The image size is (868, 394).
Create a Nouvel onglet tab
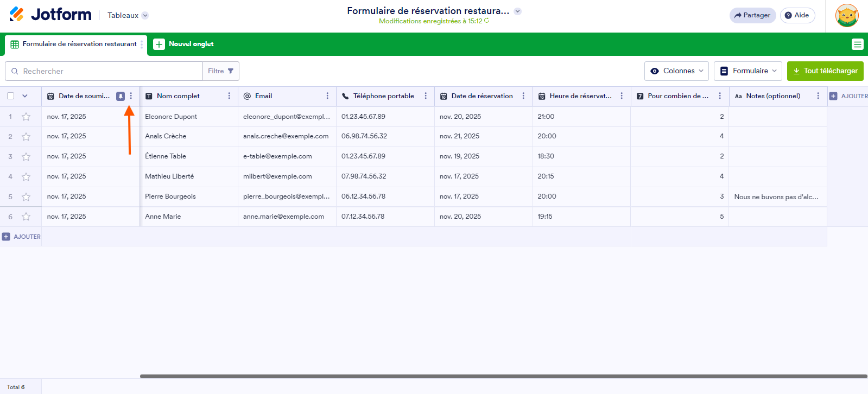[183, 44]
